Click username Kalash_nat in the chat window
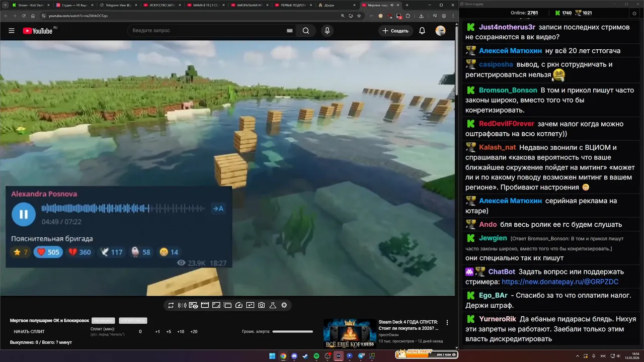This screenshot has height=362, width=644. (497, 147)
